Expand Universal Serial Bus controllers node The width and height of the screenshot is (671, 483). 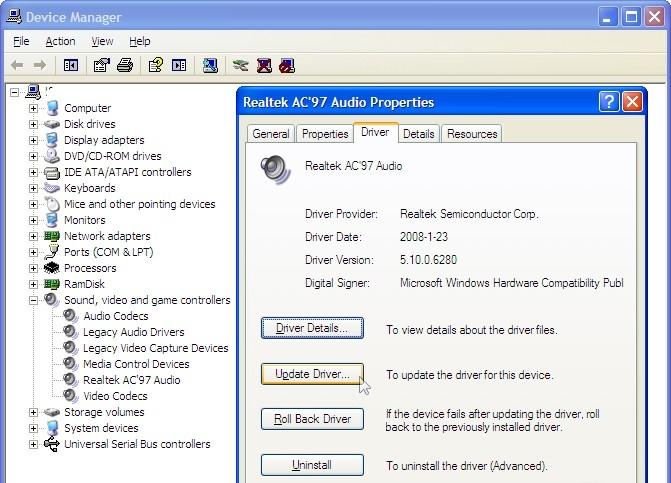(33, 444)
